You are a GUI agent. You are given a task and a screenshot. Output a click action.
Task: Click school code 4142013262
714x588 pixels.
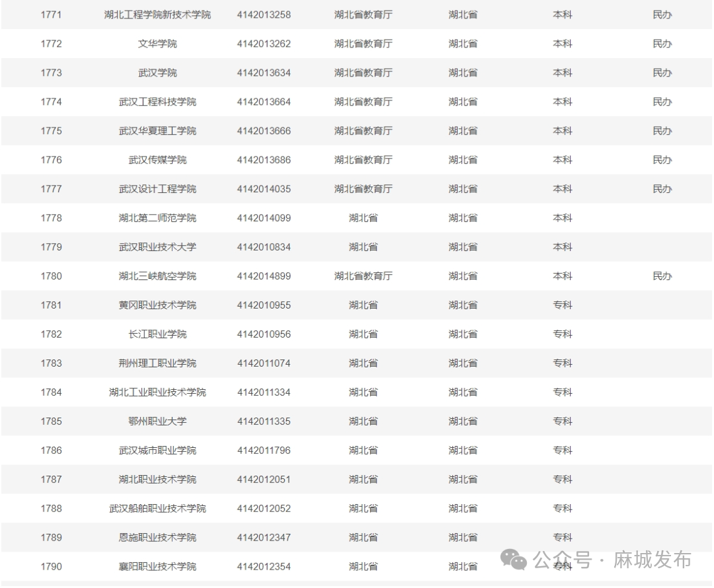pos(264,44)
